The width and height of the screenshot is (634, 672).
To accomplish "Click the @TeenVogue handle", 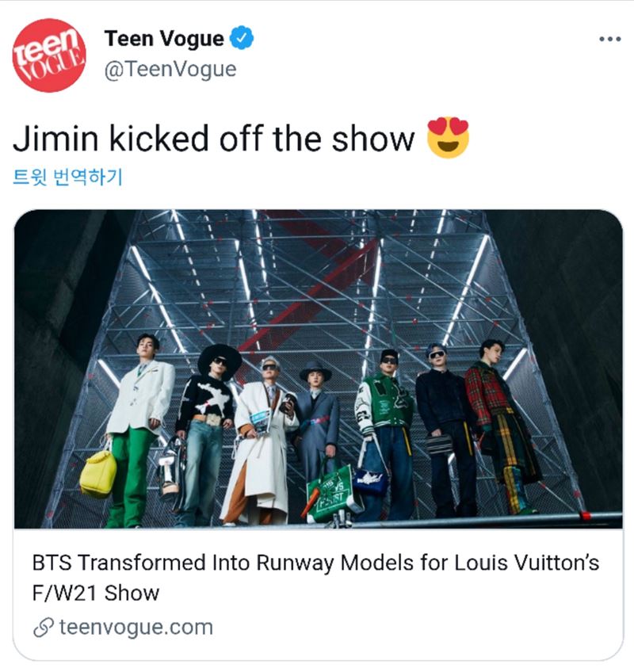I will tap(170, 69).
